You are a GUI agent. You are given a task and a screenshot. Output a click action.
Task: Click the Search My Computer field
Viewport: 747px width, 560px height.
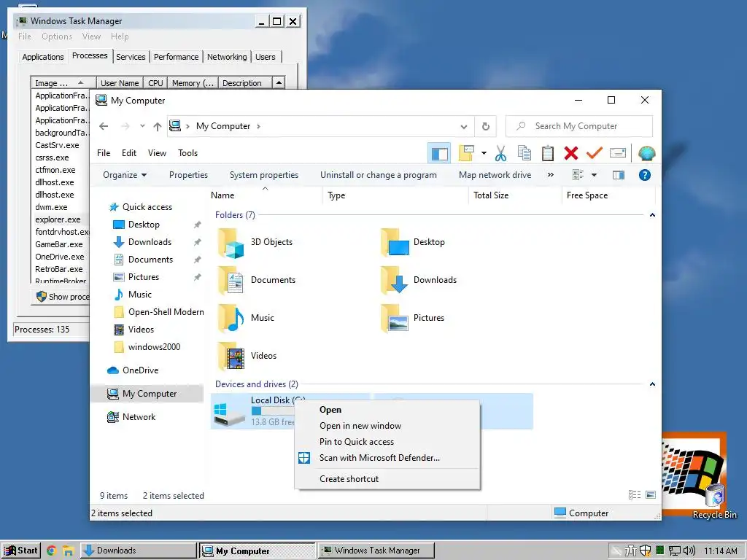pyautogui.click(x=578, y=126)
